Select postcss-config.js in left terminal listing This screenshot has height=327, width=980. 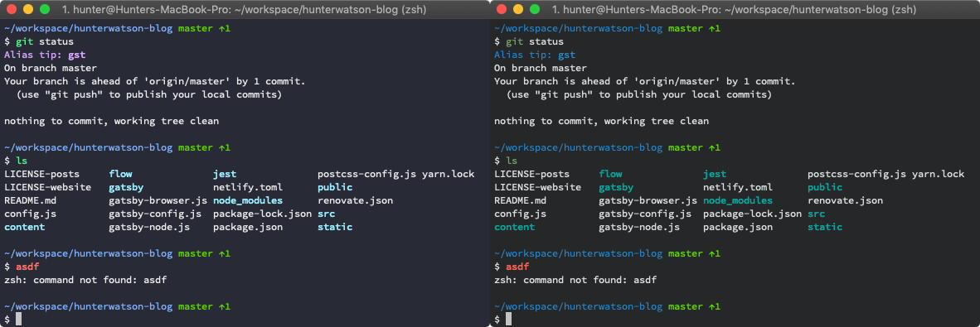coord(366,174)
